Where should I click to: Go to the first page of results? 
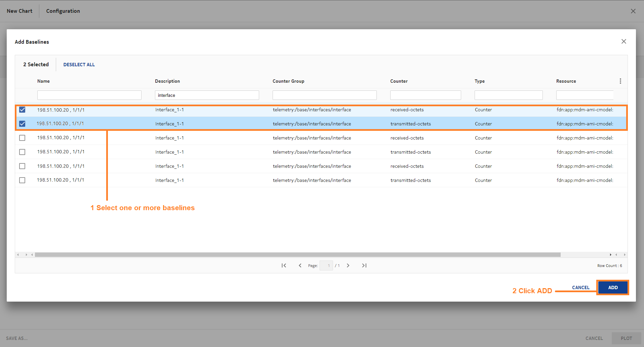pyautogui.click(x=284, y=266)
